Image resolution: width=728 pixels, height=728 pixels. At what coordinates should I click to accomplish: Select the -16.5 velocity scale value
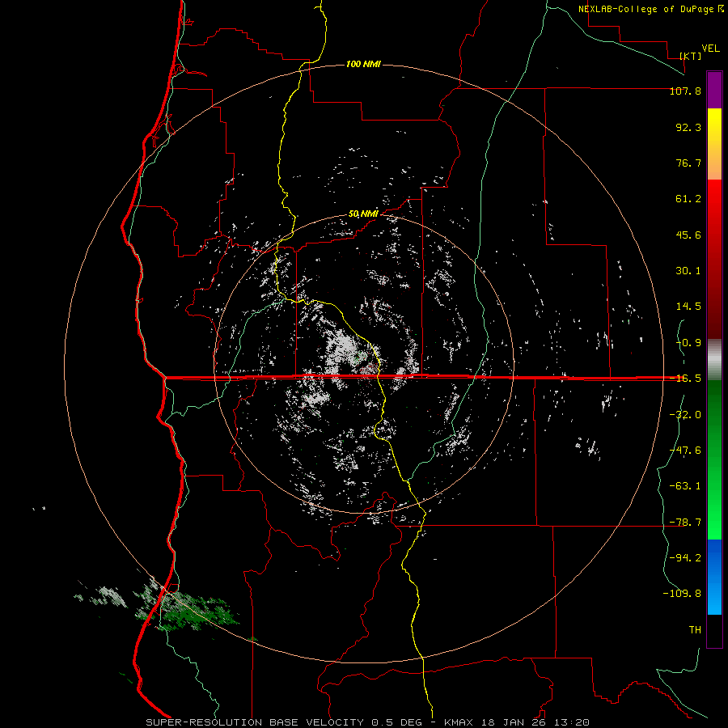685,379
